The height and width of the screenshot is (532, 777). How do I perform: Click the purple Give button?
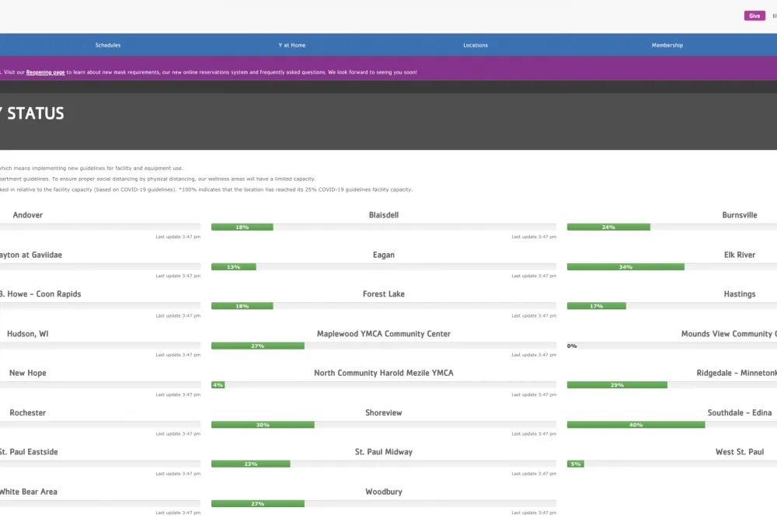pyautogui.click(x=754, y=16)
